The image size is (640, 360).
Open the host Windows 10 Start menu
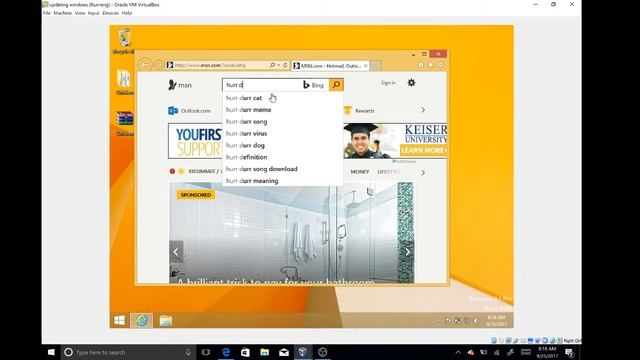tap(51, 352)
